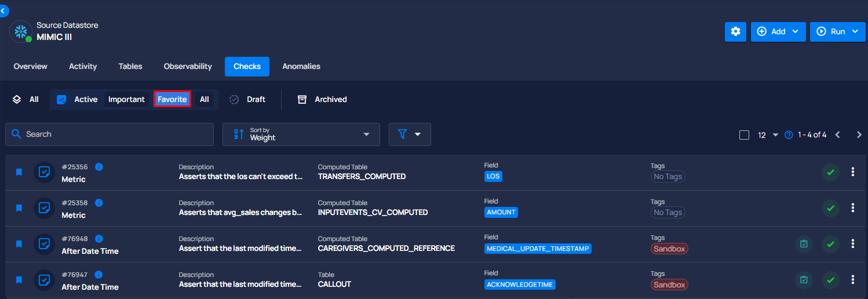
Task: Click the info icon next to #25356
Action: (x=99, y=167)
